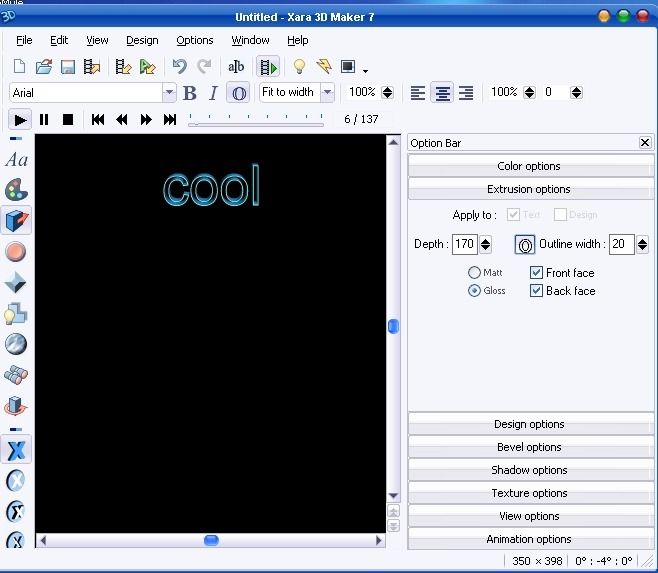
Task: Open the text editor (a|b) icon
Action: click(x=236, y=67)
